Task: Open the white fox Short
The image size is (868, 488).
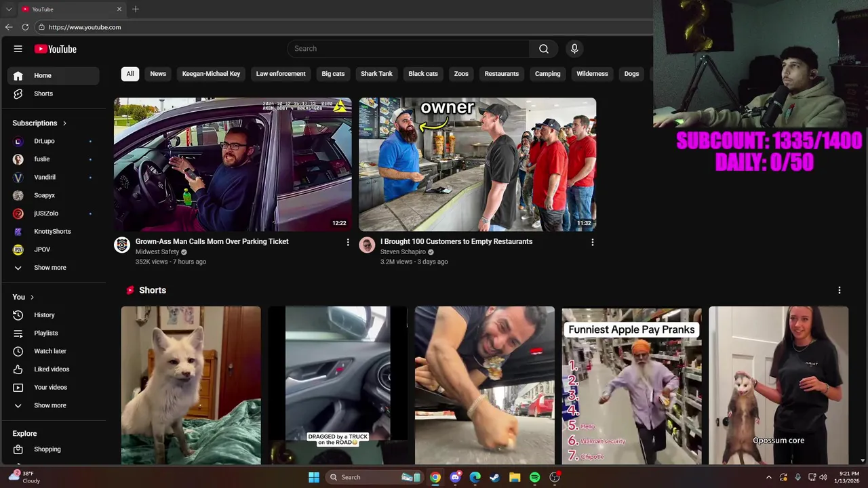Action: point(191,385)
